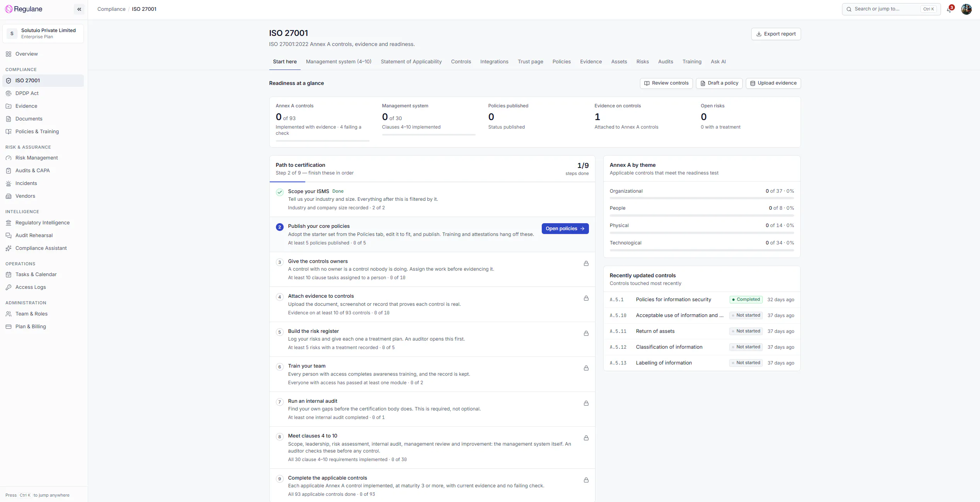Click the Draft a policy button

pyautogui.click(x=719, y=83)
